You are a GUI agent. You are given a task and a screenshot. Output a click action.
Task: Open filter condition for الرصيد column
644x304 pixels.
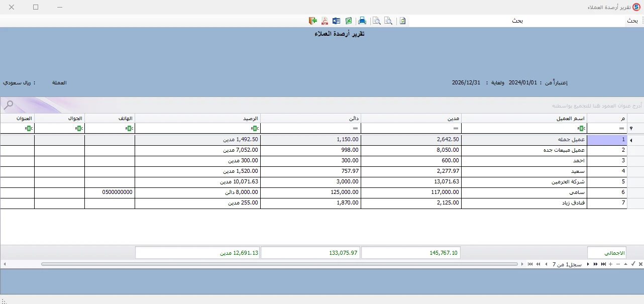pos(254,128)
